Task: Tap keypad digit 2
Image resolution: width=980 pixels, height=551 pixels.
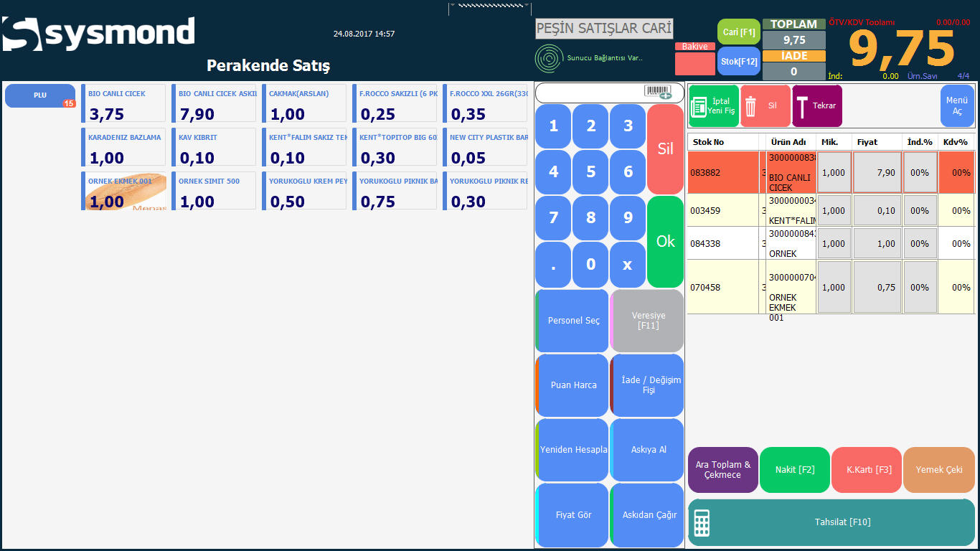Action: 590,126
